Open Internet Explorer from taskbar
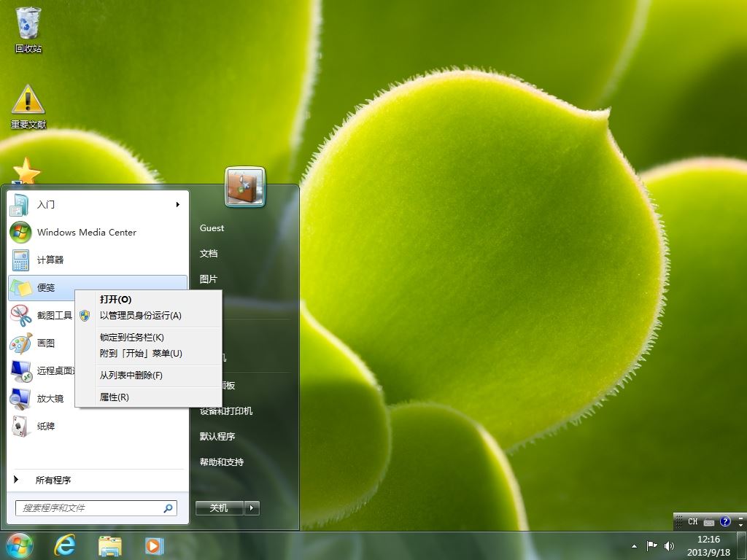Viewport: 747px width, 560px height. pos(65,545)
